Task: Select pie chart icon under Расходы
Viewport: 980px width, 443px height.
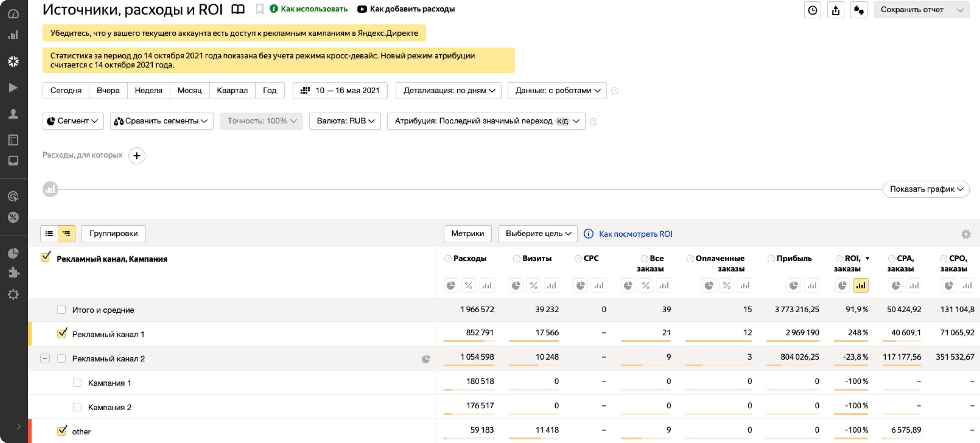Action: point(451,285)
